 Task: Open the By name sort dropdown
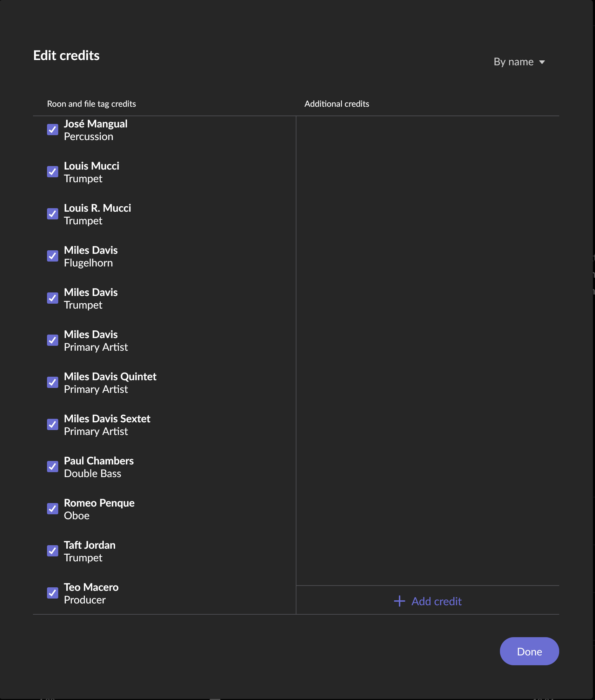[514, 62]
